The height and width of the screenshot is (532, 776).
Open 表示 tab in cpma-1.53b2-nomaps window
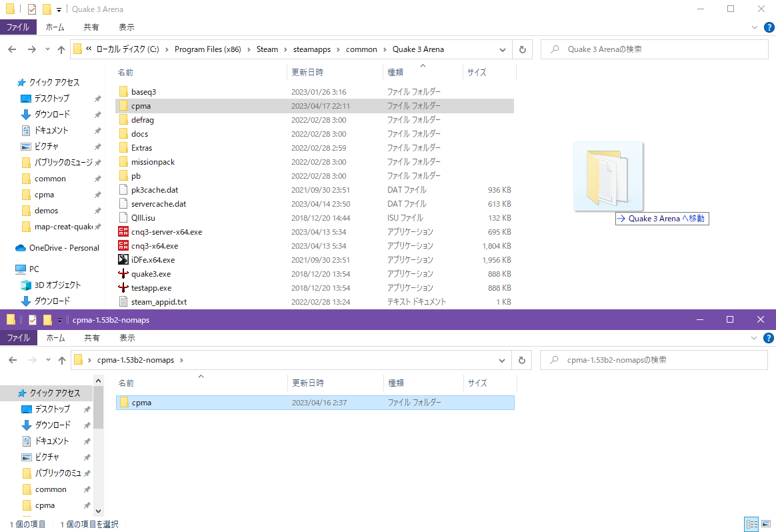[x=127, y=338]
